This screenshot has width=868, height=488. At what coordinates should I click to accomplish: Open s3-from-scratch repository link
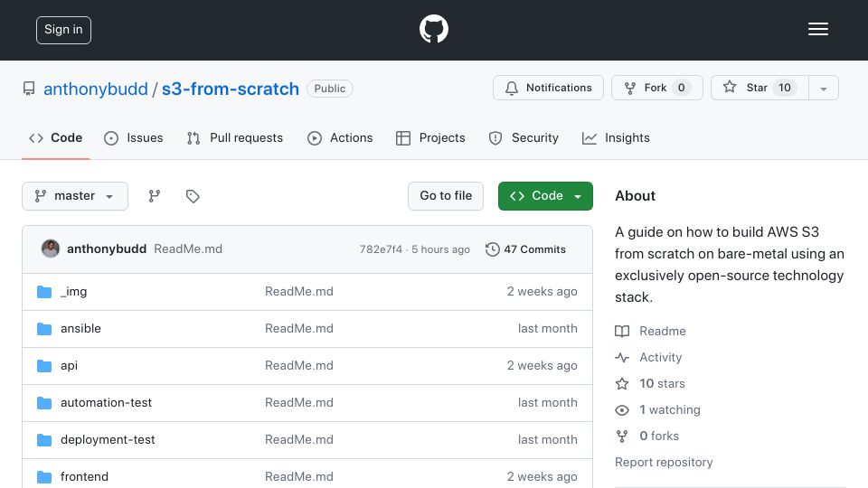[x=231, y=89]
